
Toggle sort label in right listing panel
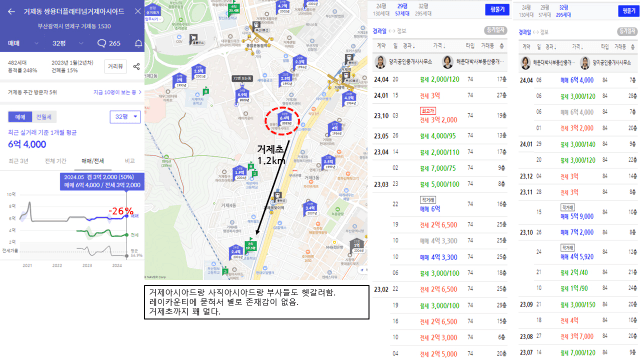point(533,32)
